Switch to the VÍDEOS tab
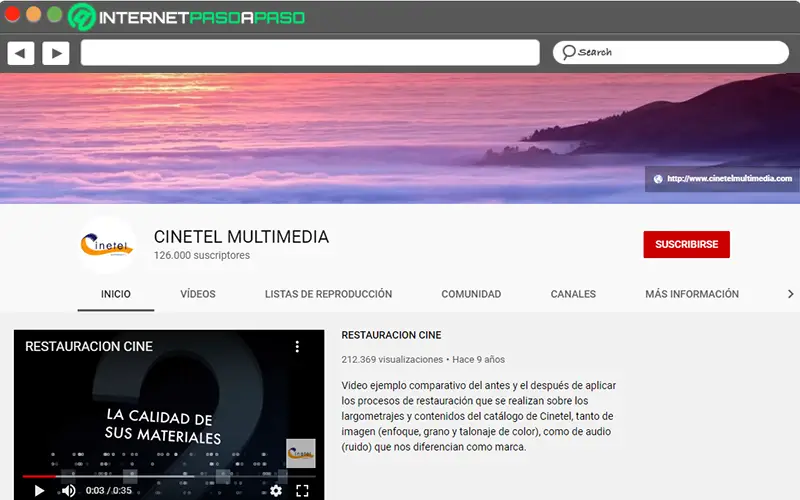800x500 pixels. pos(198,294)
